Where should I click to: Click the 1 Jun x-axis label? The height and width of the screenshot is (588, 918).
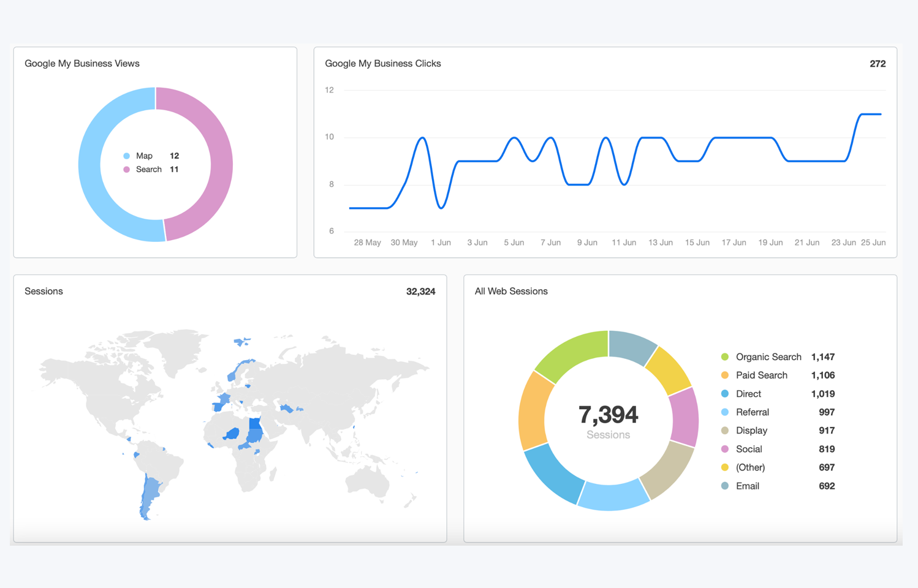[441, 243]
